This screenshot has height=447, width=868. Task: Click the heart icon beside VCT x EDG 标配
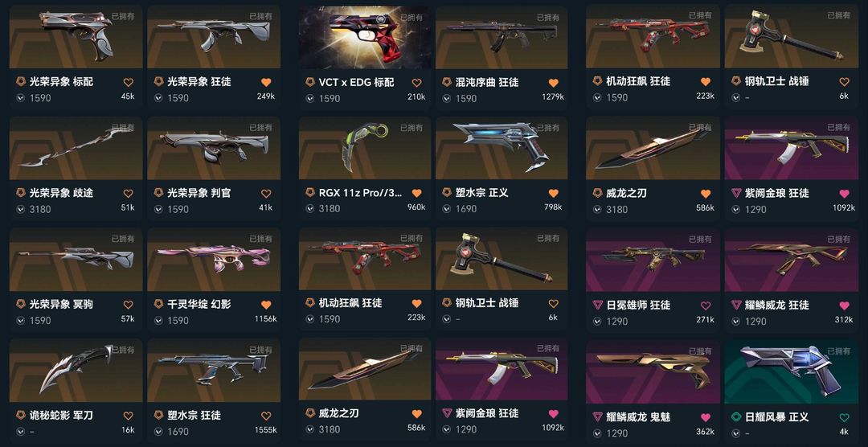417,83
